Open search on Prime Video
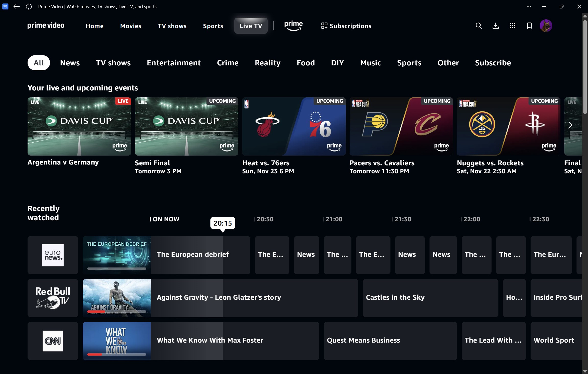This screenshot has height=374, width=588. pos(478,26)
